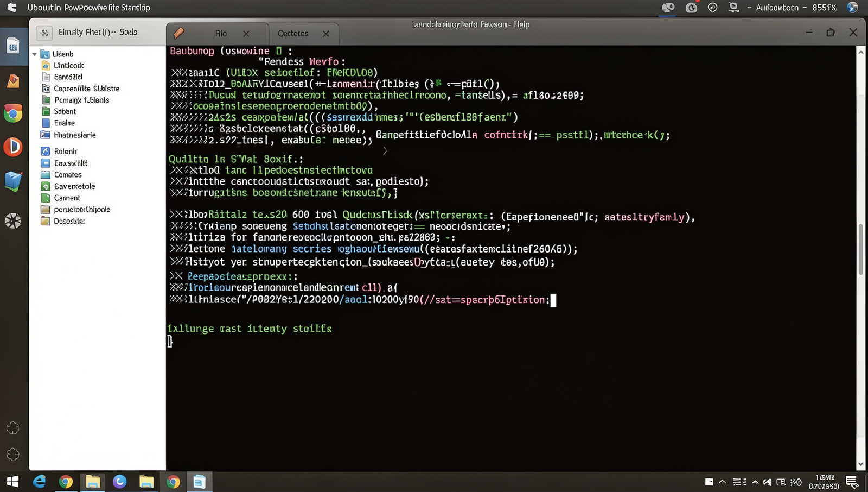Click terminal scrollbar down arrow

click(x=861, y=464)
